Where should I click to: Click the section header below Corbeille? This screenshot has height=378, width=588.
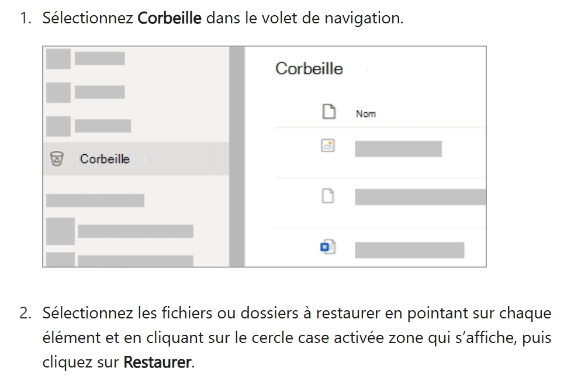pos(95,200)
